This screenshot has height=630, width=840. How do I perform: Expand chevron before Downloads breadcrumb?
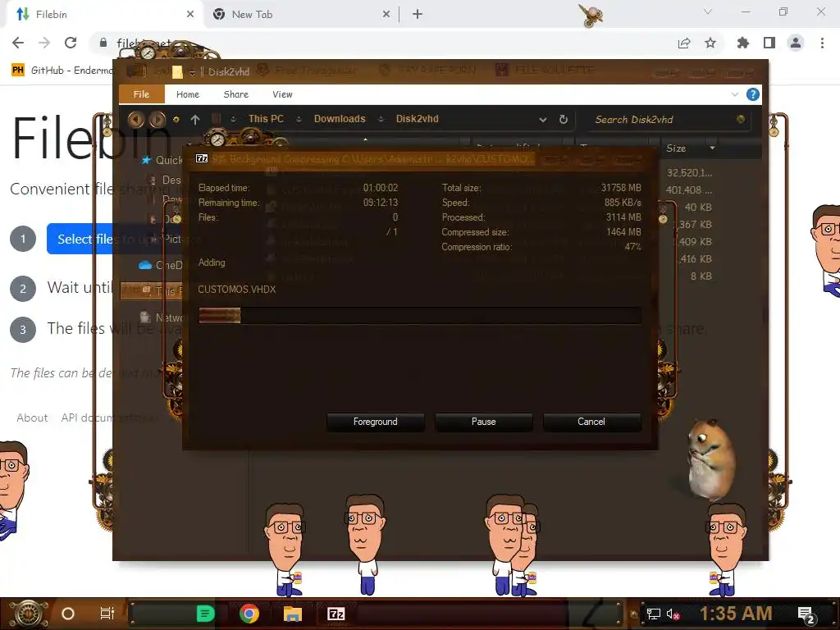[x=299, y=120]
